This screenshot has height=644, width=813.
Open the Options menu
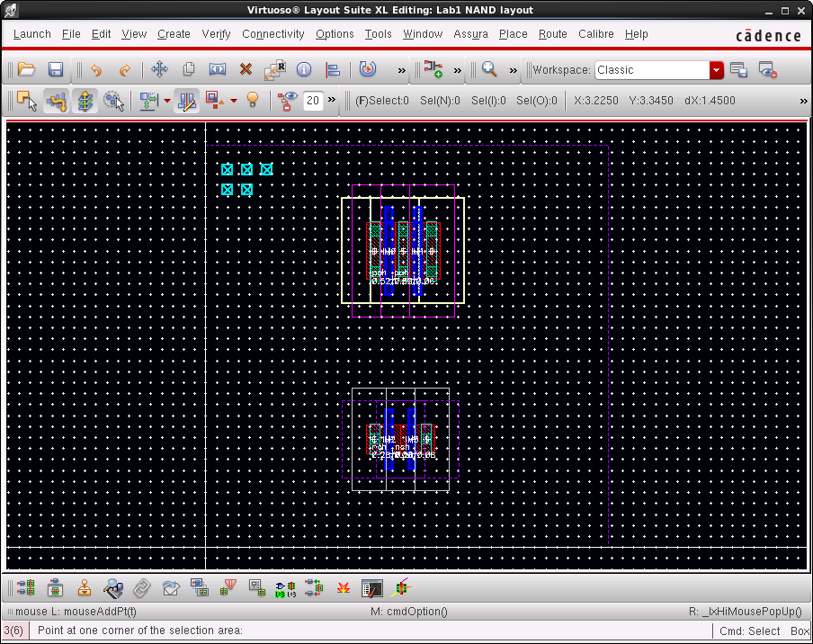coord(335,33)
